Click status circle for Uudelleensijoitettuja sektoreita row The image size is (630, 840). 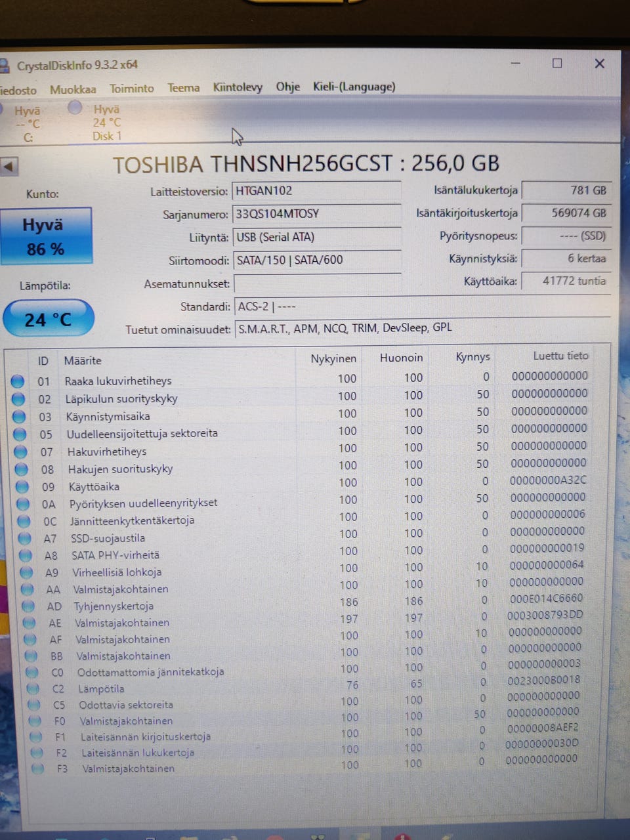coord(20,434)
